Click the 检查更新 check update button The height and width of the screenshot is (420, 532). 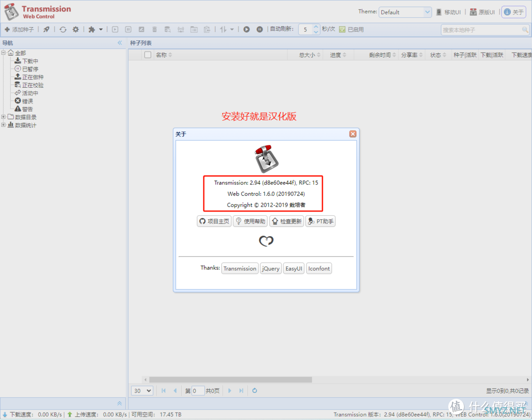(287, 221)
